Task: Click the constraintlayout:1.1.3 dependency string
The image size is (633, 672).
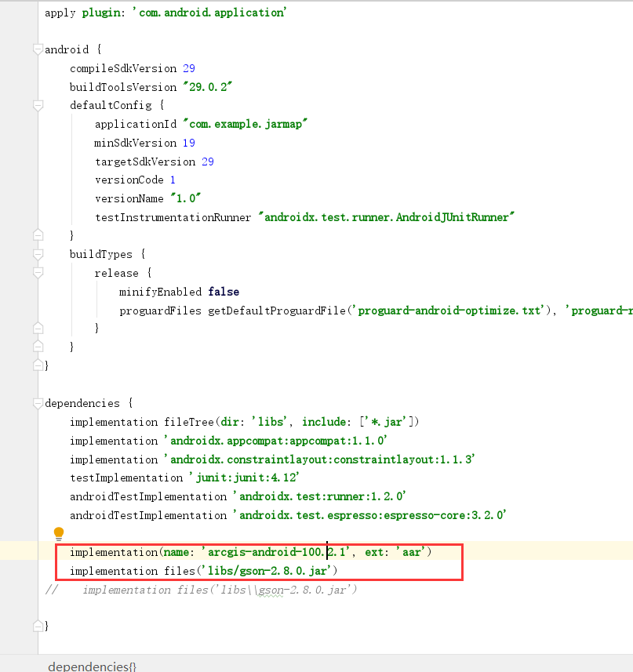Action: [x=320, y=460]
